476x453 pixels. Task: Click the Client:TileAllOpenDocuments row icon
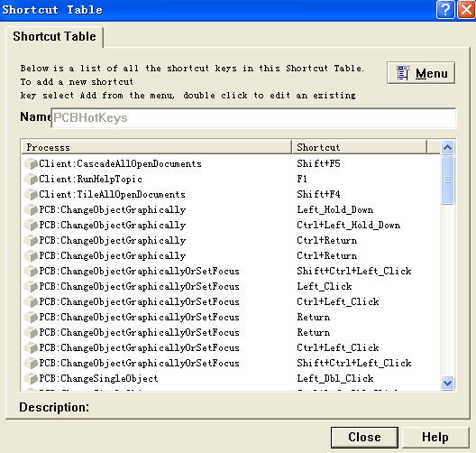tap(31, 194)
